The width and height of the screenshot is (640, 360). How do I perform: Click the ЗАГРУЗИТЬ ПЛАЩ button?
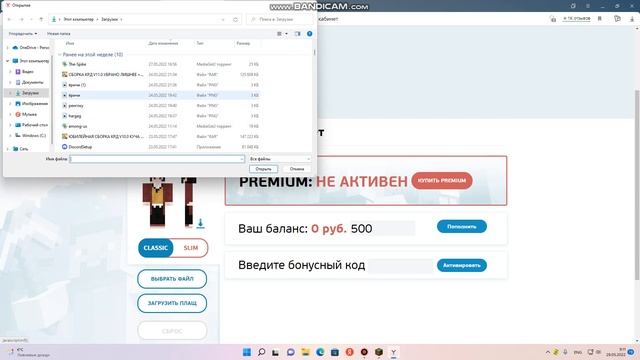172,303
